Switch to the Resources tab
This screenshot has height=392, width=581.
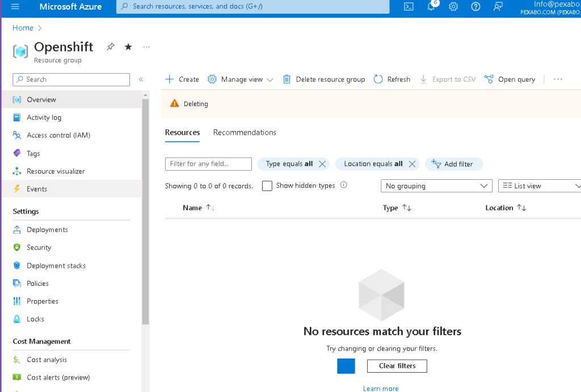(x=182, y=133)
